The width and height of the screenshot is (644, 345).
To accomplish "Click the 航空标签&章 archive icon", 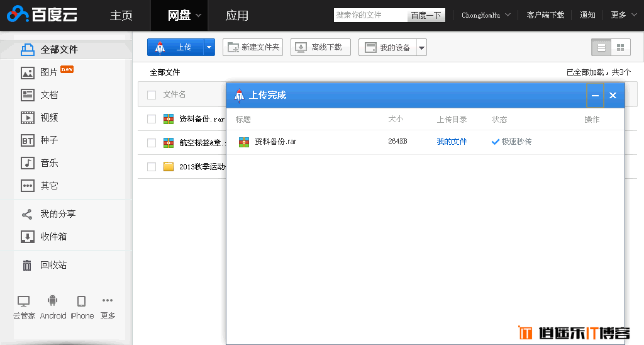I will point(169,143).
